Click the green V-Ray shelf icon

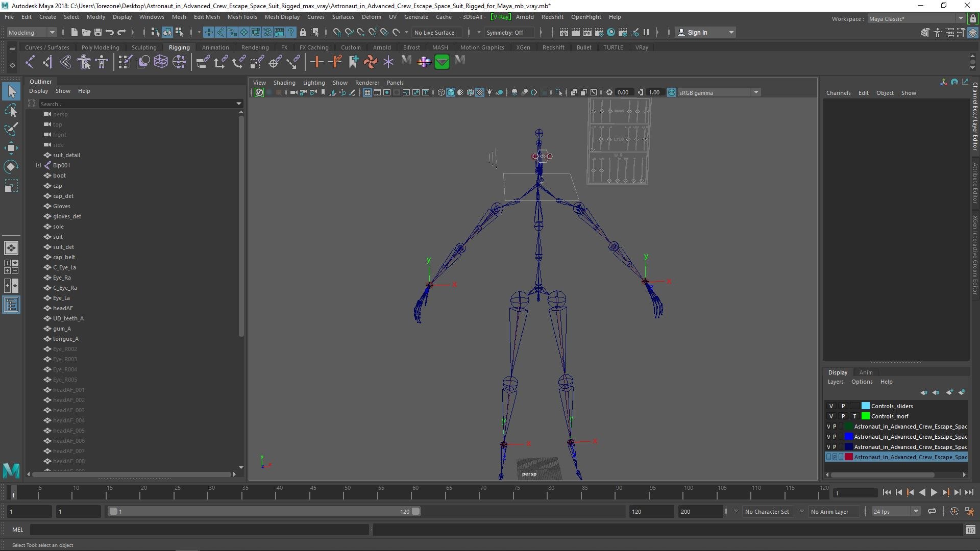[x=442, y=62]
